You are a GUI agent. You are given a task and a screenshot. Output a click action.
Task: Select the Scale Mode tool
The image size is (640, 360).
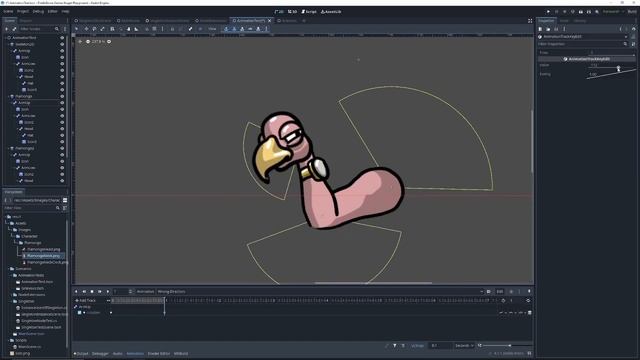(102, 29)
